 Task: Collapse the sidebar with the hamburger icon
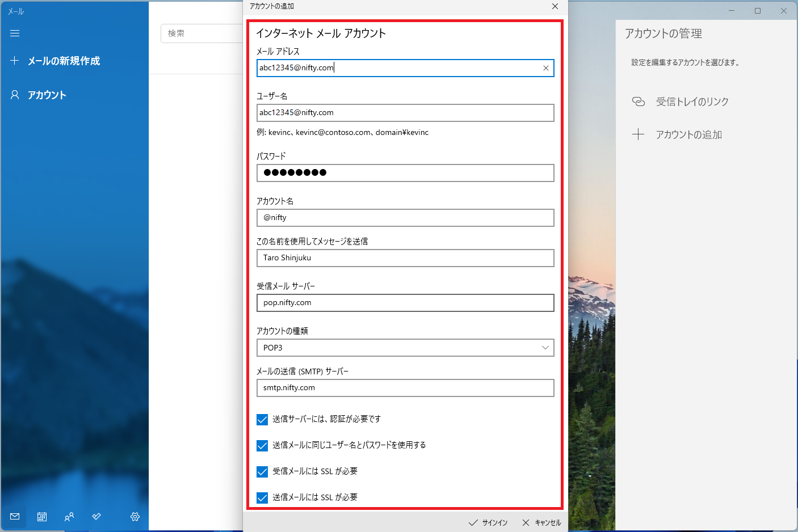point(14,33)
